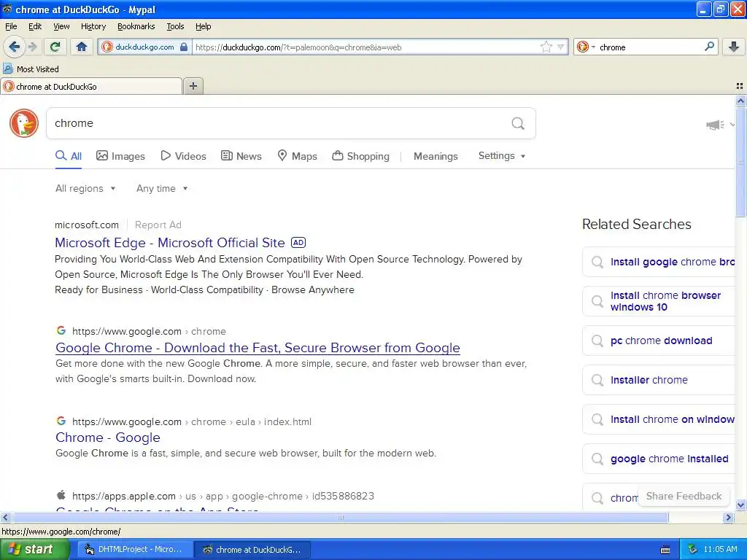Screen dimensions: 747x560
Task: Click the Report Ad link
Action: pyautogui.click(x=158, y=225)
